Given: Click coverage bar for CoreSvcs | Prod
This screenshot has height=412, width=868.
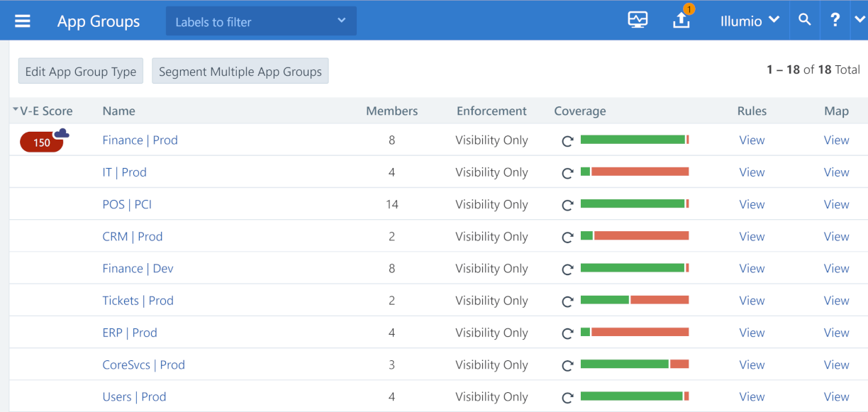Looking at the screenshot, I should (635, 364).
